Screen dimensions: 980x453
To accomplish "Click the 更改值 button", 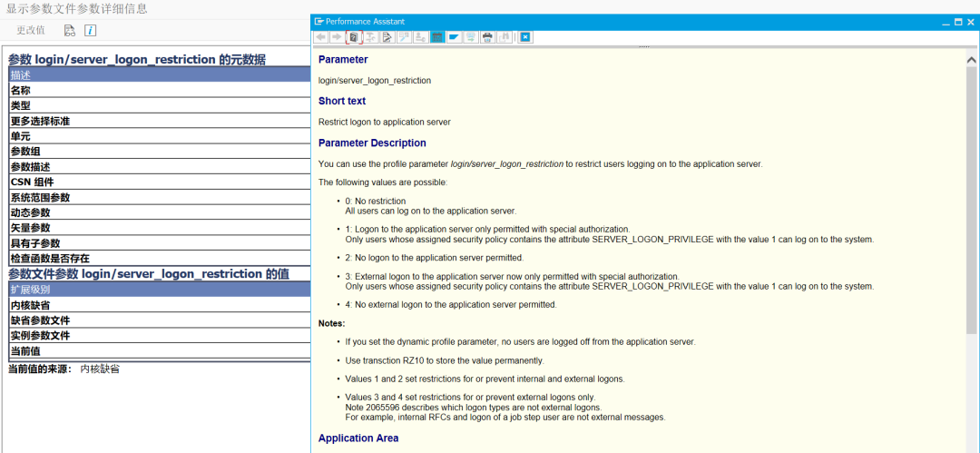I will pyautogui.click(x=31, y=30).
